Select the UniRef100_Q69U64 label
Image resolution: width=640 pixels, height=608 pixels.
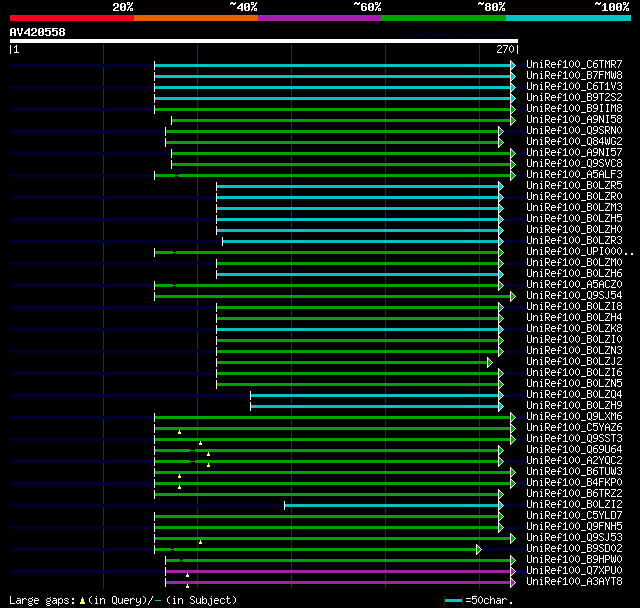pos(574,450)
